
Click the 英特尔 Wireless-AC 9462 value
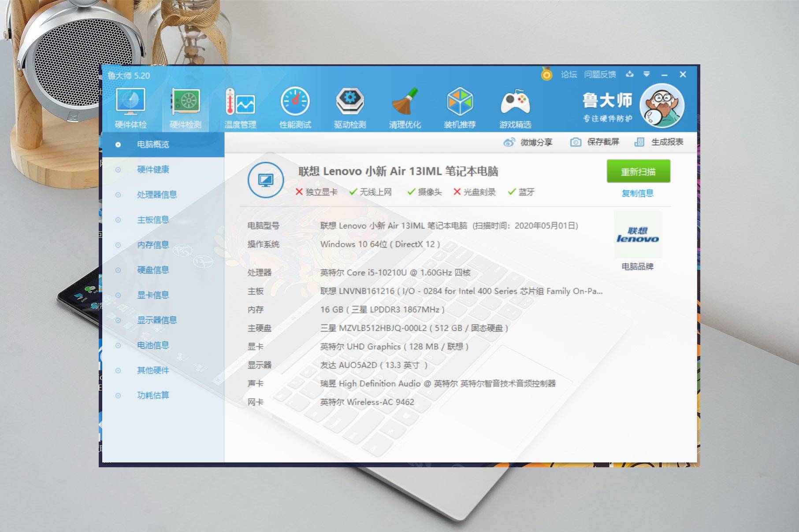(367, 402)
